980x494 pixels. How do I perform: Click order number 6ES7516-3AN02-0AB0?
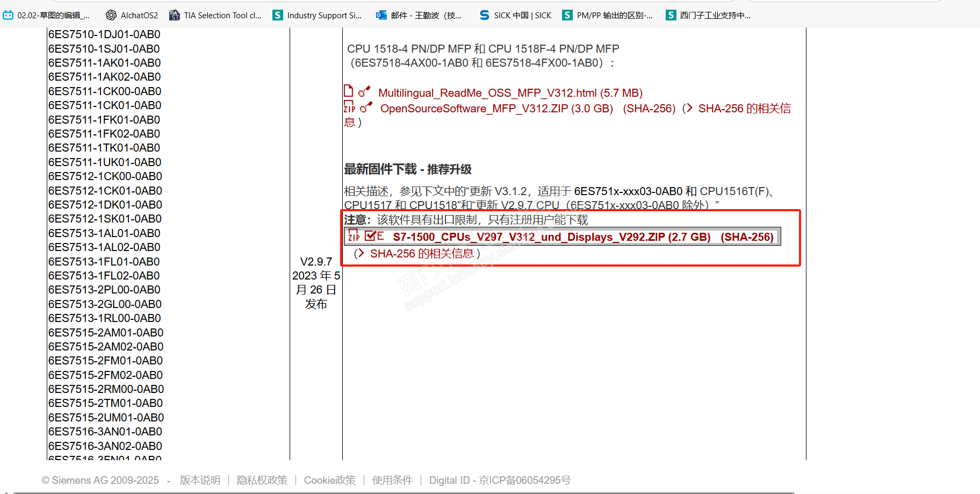pyautogui.click(x=105, y=446)
